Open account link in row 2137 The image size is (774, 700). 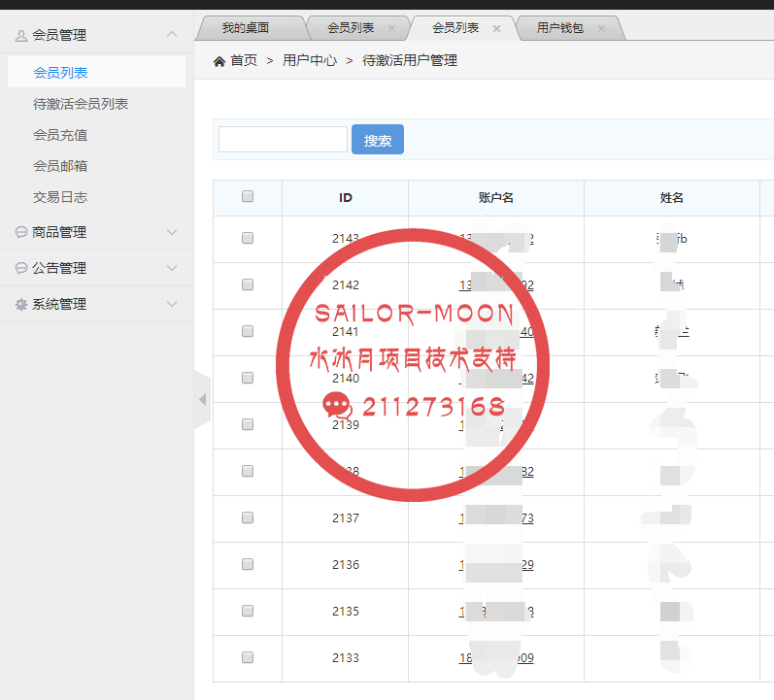496,518
